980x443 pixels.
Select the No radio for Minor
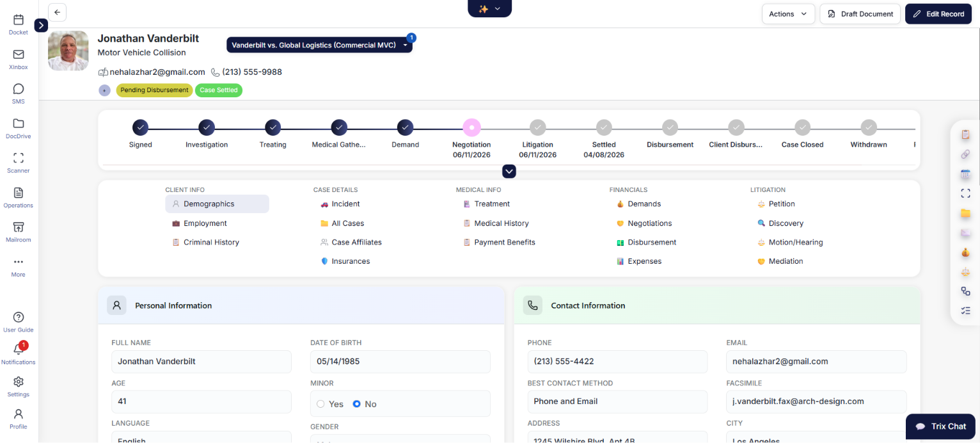tap(357, 404)
